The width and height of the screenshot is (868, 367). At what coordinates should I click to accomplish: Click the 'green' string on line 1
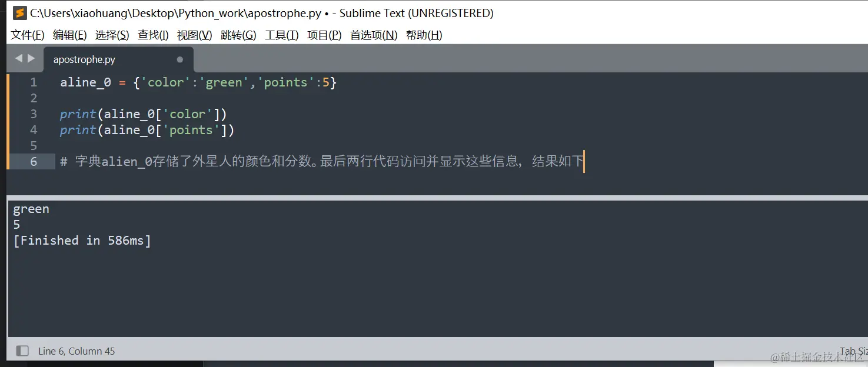[x=224, y=82]
